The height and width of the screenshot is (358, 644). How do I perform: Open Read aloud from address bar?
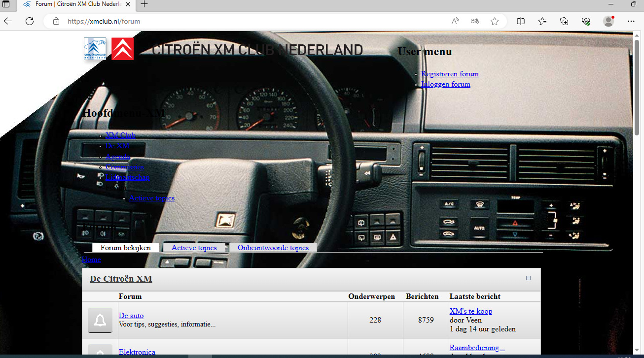455,21
